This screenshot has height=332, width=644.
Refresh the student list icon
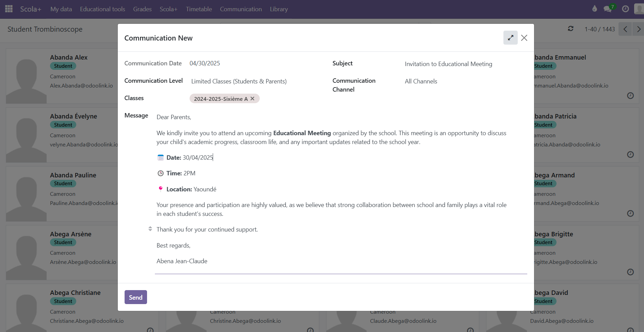(x=571, y=29)
